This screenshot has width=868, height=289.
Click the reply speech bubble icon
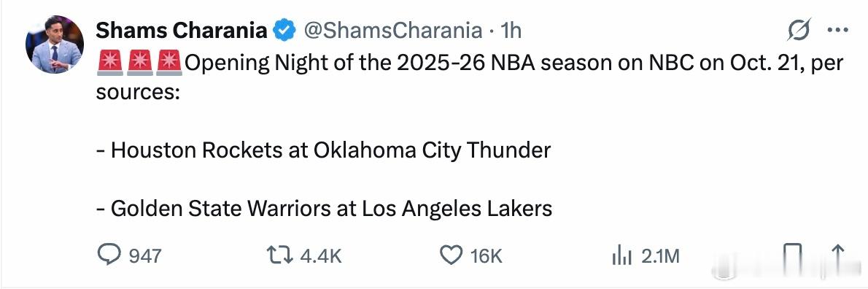[109, 255]
